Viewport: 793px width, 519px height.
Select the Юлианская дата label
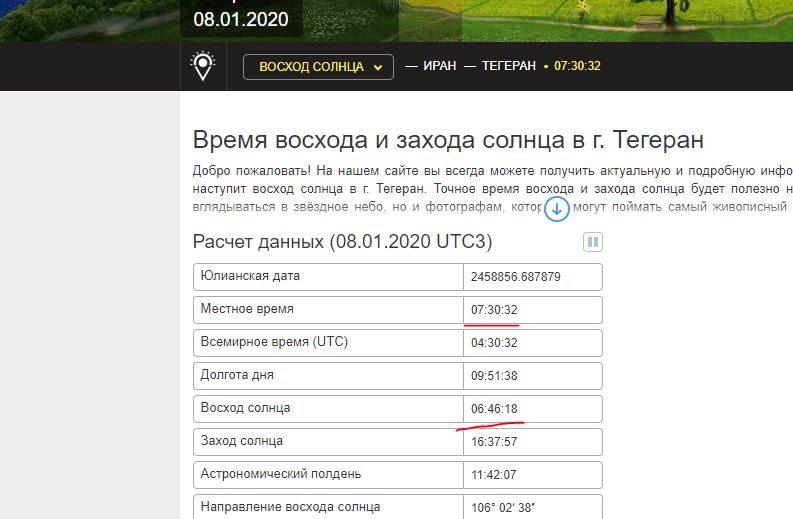click(x=250, y=276)
